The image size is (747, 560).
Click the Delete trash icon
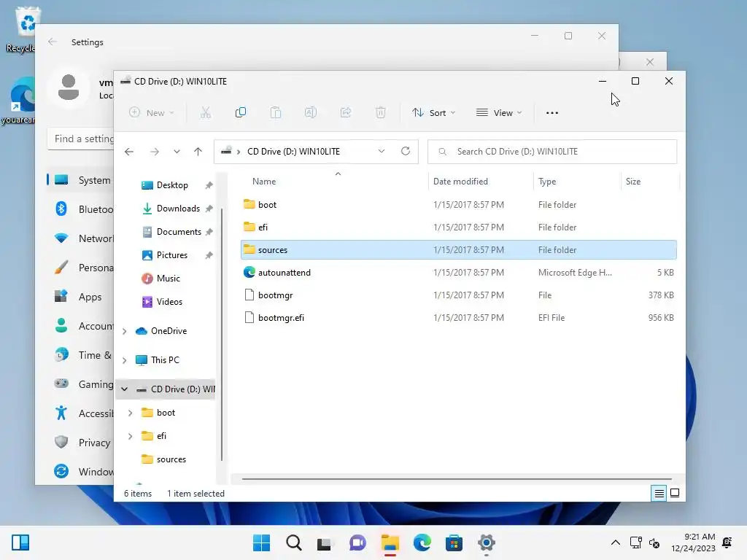tap(381, 113)
